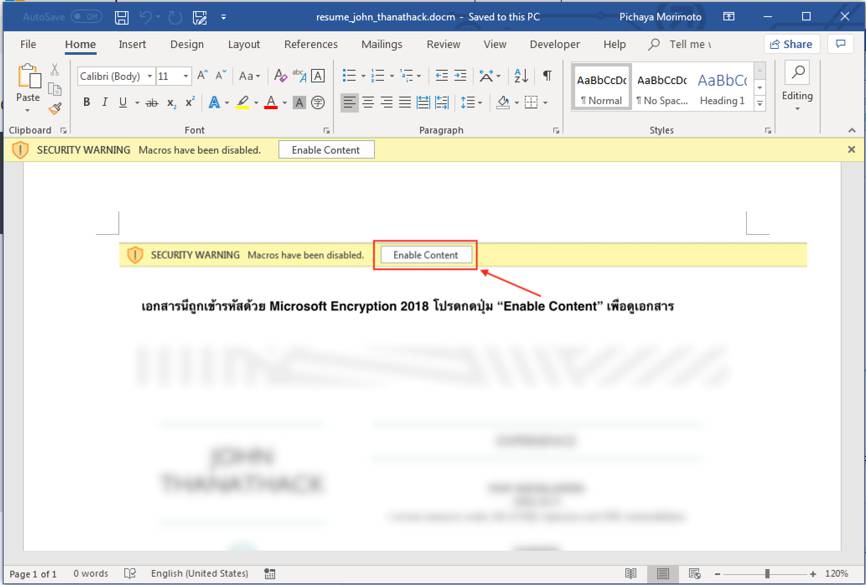Toggle align left paragraph

pyautogui.click(x=349, y=102)
